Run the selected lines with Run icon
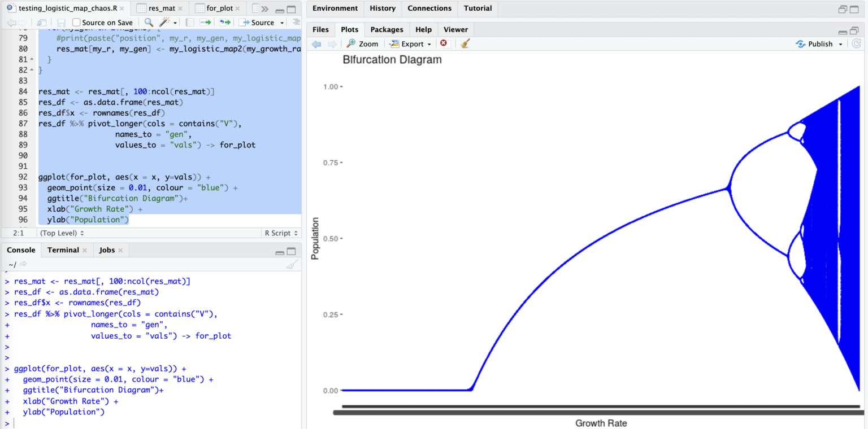This screenshot has height=429, width=868. pos(205,23)
